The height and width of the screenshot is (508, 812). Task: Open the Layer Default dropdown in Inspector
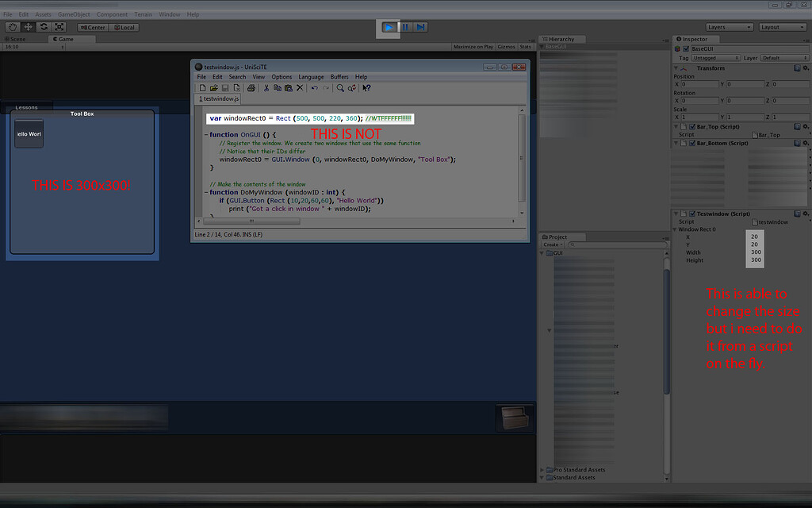[x=783, y=58]
